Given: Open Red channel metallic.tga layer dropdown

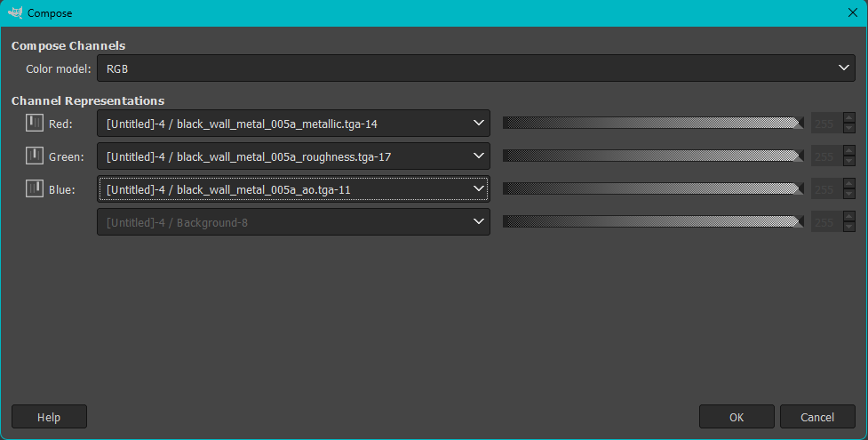Looking at the screenshot, I should pos(293,124).
